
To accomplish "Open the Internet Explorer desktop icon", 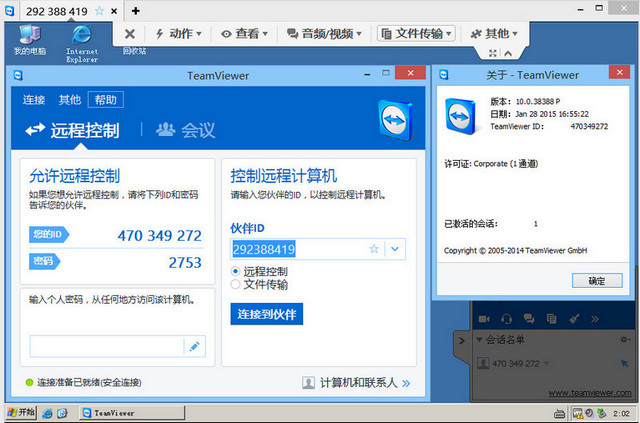I will point(82,37).
